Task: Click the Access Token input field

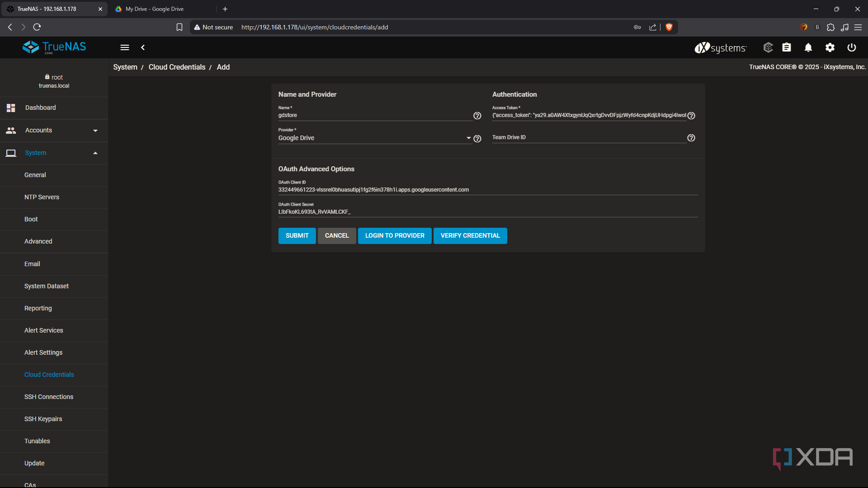Action: (x=589, y=115)
